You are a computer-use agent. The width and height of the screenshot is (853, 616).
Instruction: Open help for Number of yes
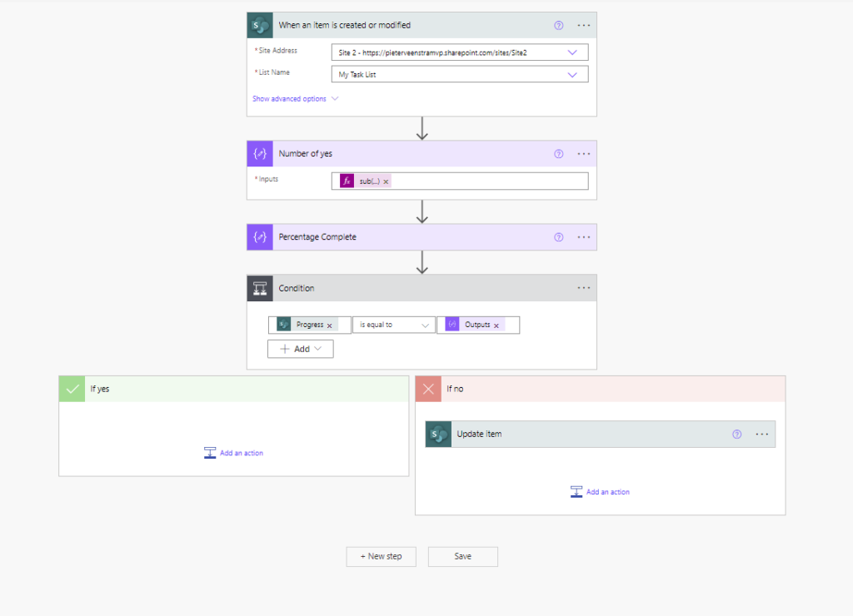[x=559, y=154]
